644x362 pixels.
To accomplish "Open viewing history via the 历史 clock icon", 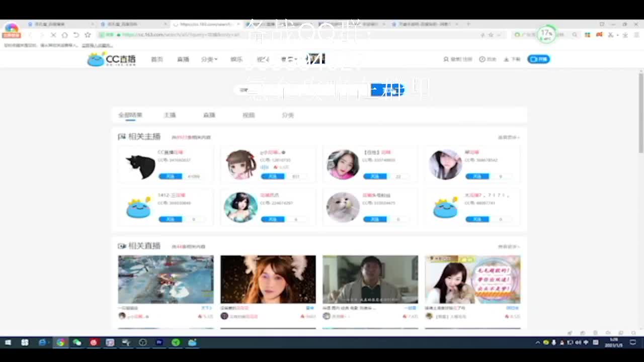I will pyautogui.click(x=481, y=59).
